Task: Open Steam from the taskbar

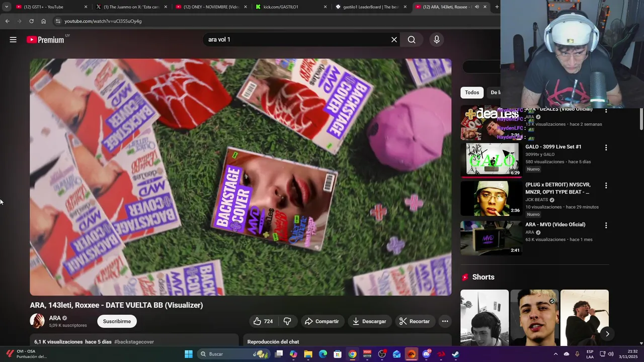Action: 455,354
